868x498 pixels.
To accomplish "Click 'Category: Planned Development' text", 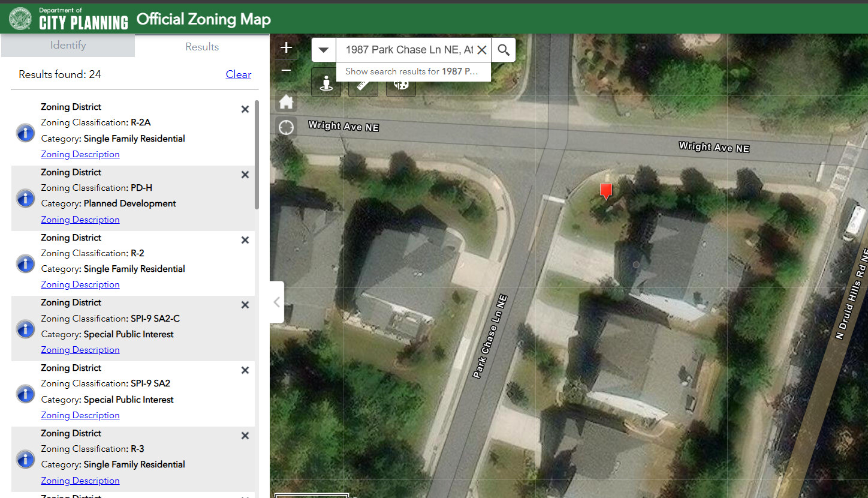I will pyautogui.click(x=108, y=203).
